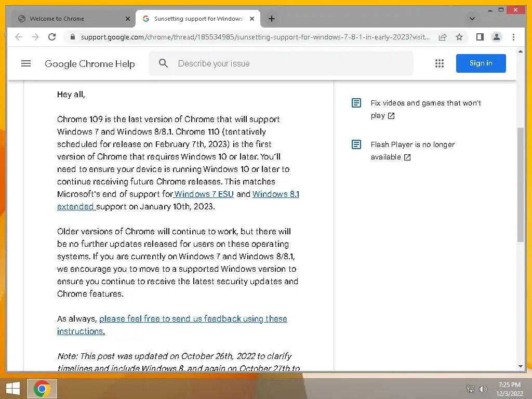Click the page vertical scrollbar thumb
532x399 pixels.
[521, 184]
